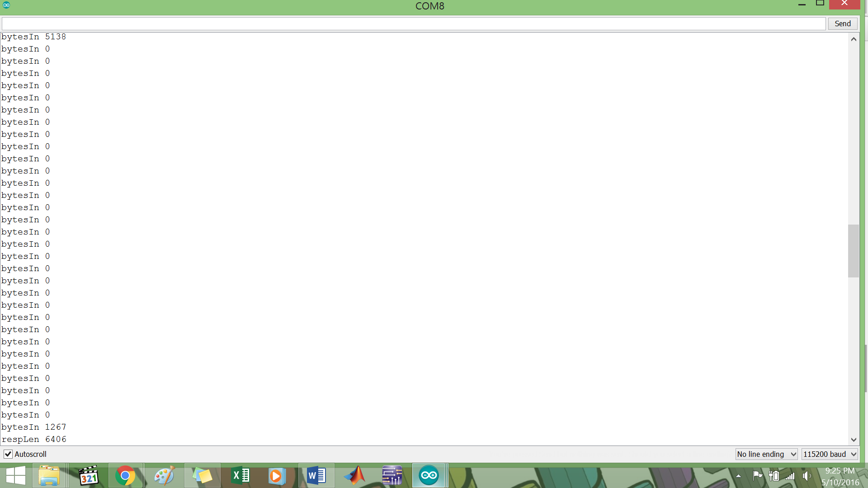Screen dimensions: 868x488
Task: Launch Media Player Classic from the taskbar
Action: [x=89, y=476]
